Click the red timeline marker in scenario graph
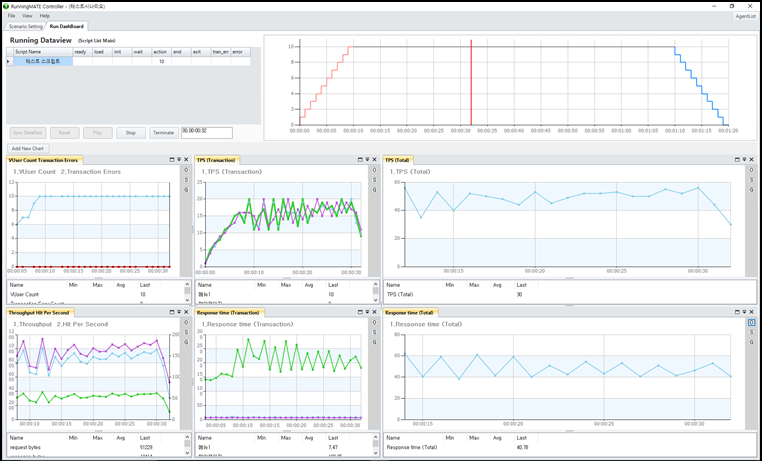 (471, 85)
